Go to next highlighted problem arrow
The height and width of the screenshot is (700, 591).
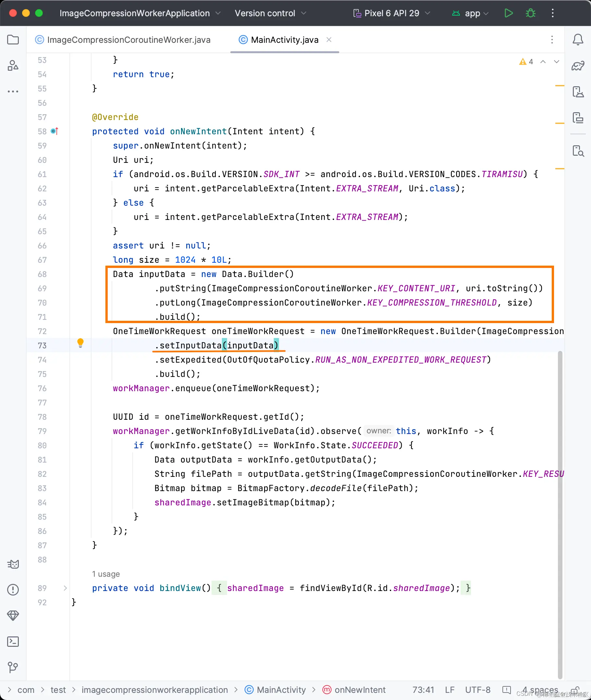click(x=557, y=62)
